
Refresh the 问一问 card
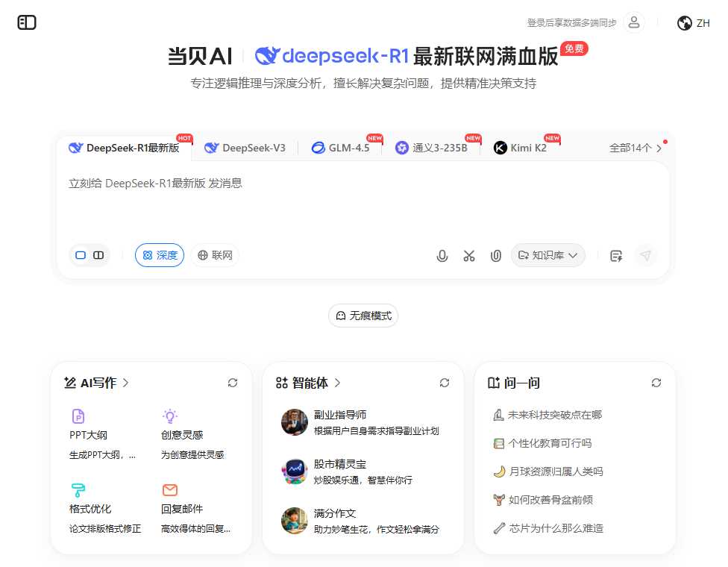pyautogui.click(x=656, y=383)
